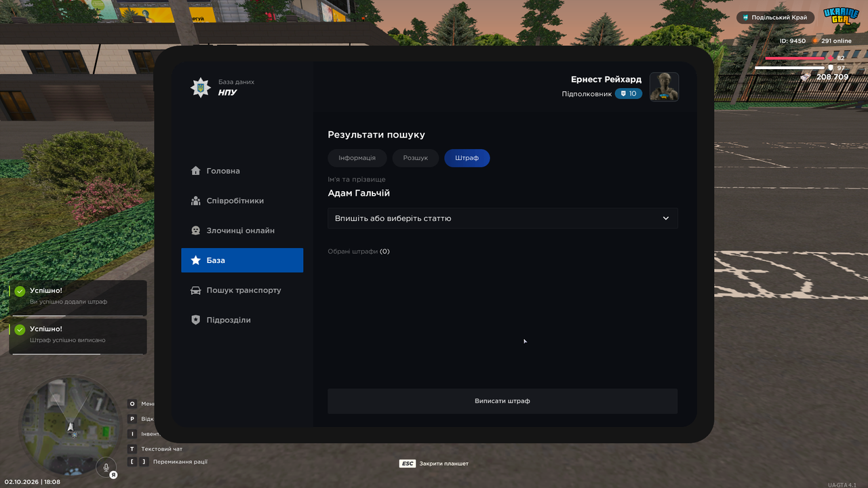868x488 pixels.
Task: Select the Штраф tab
Action: tap(467, 158)
